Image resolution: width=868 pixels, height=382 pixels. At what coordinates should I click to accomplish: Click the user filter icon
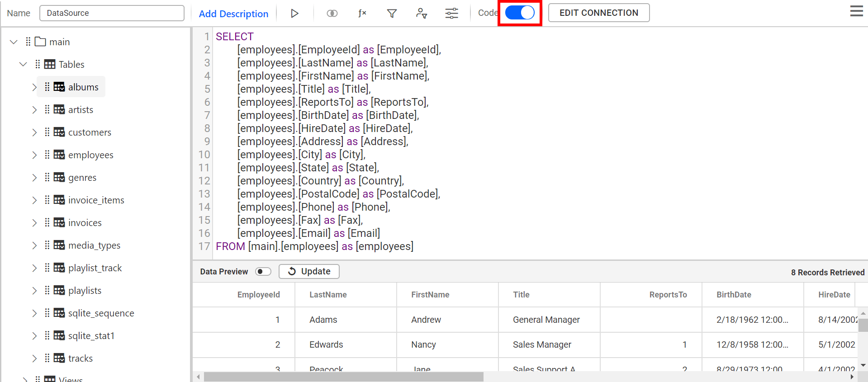click(x=422, y=14)
